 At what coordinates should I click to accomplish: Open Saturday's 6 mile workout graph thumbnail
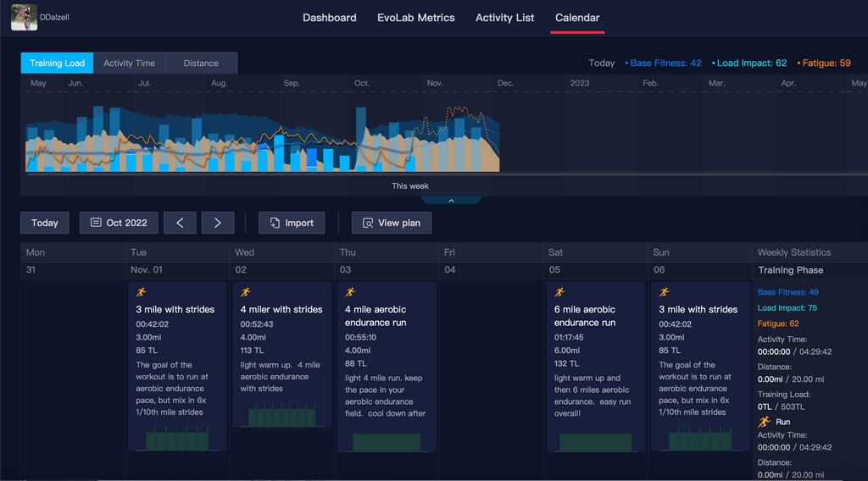(x=595, y=442)
